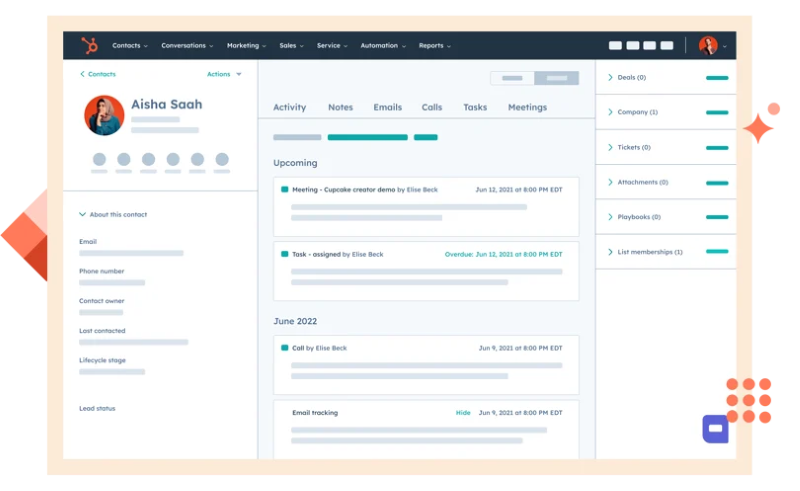Screen dimensions: 800x491
Task: Click the teal Task activity icon
Action: [x=285, y=254]
